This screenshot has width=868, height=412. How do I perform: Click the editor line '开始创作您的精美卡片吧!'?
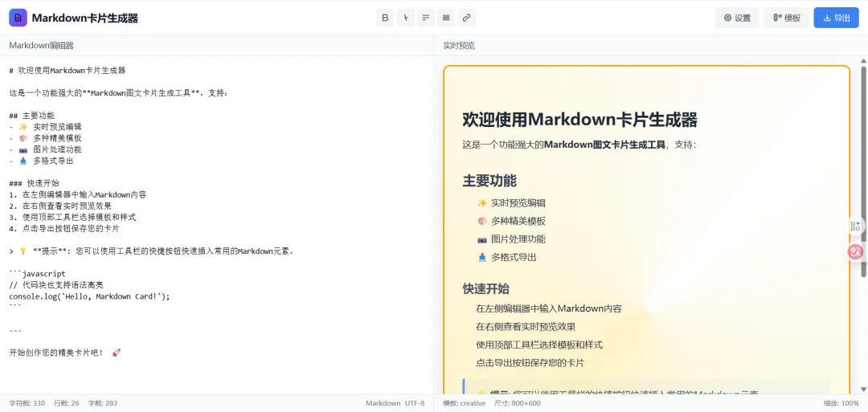tap(65, 353)
